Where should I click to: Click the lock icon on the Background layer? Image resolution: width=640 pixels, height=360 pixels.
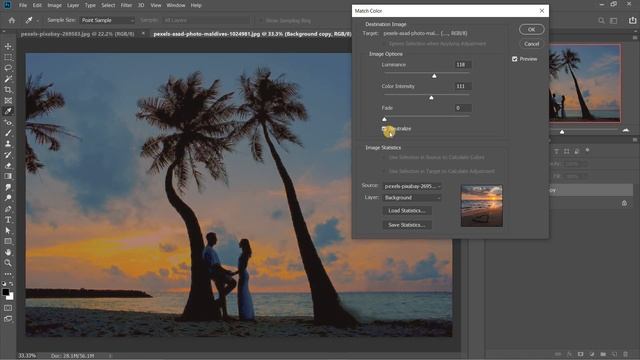[x=624, y=203]
